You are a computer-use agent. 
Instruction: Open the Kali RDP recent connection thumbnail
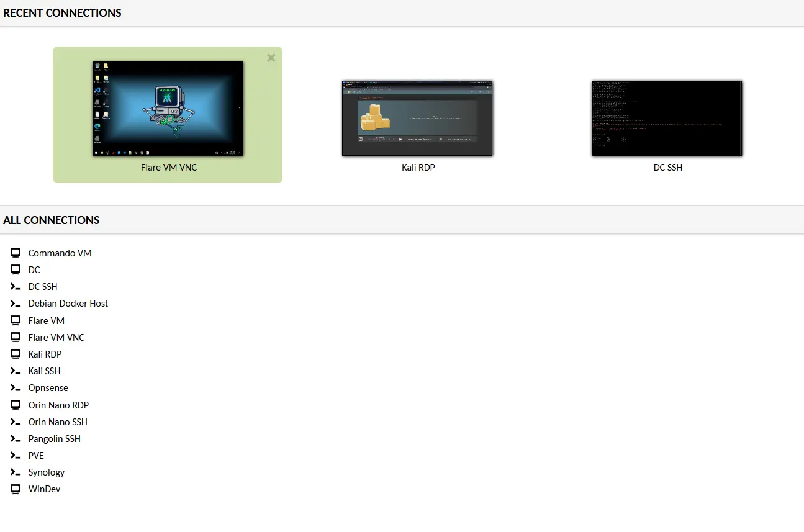pos(417,118)
